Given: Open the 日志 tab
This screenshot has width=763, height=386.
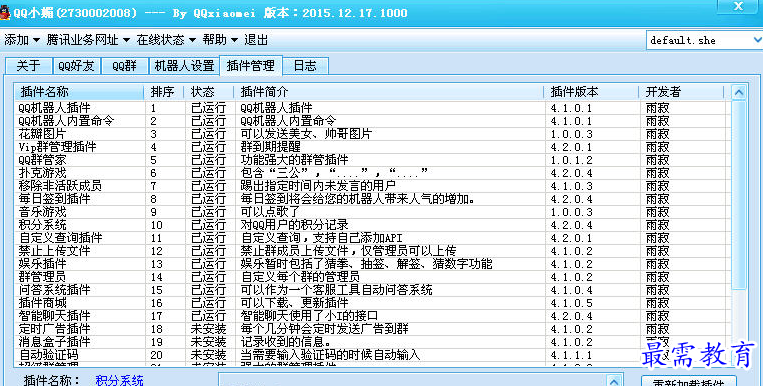Looking at the screenshot, I should point(305,66).
